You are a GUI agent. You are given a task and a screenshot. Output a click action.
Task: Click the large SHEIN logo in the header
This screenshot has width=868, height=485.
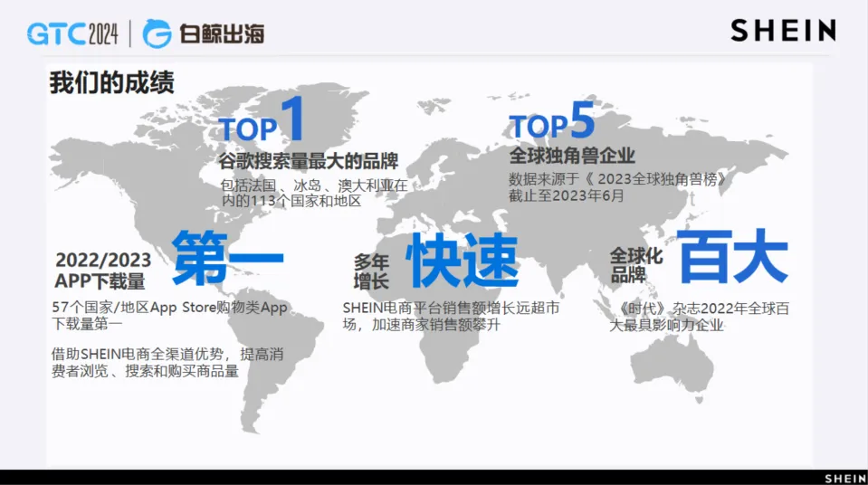[783, 31]
